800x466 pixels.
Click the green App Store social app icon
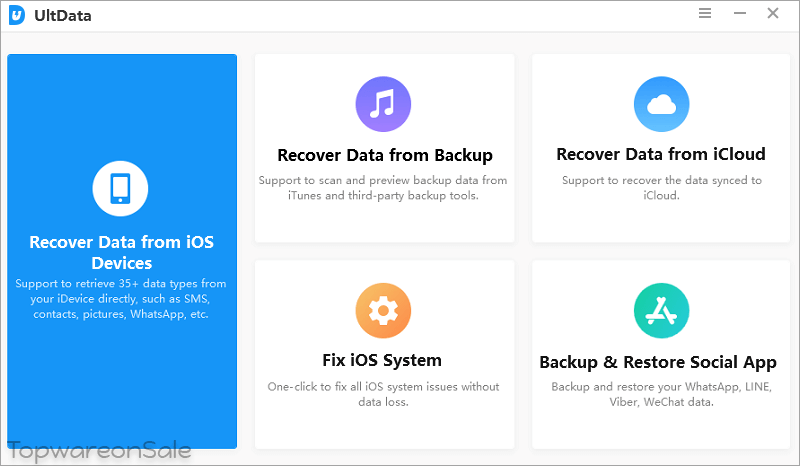(661, 310)
